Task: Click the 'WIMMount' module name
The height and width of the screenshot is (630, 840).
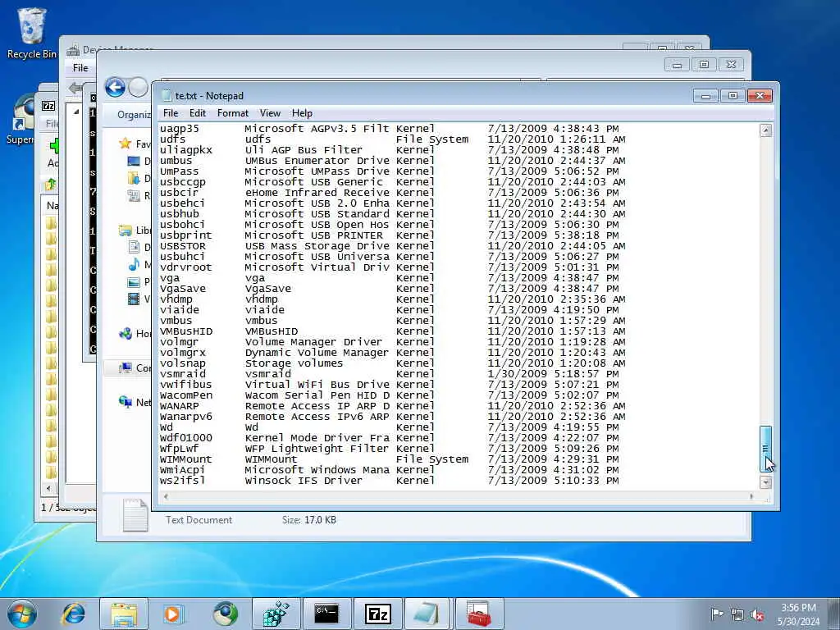Action: pos(185,459)
